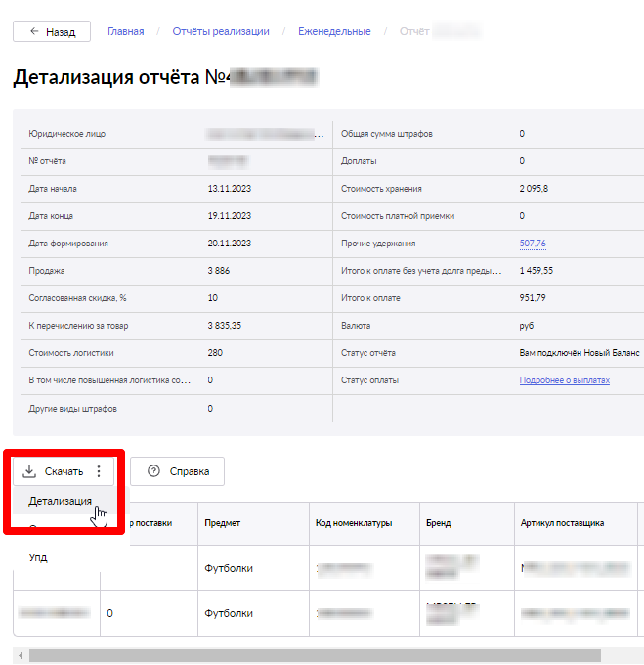
Task: Click the Продажа value 3 886
Action: (219, 271)
